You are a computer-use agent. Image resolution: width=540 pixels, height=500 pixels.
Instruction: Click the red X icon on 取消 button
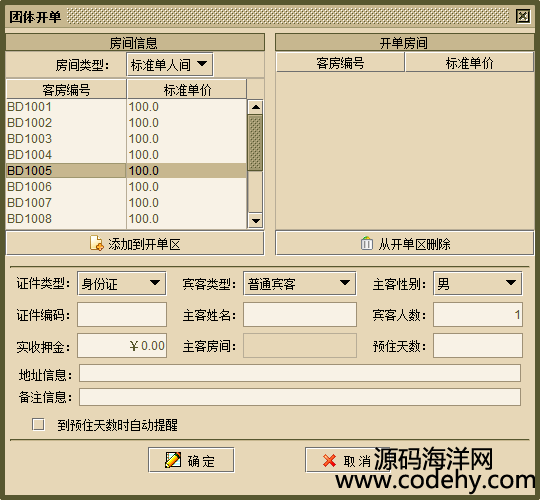(x=330, y=460)
